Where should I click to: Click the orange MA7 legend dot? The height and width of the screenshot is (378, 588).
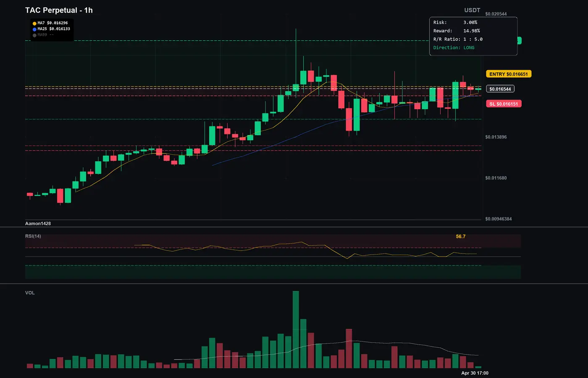pyautogui.click(x=34, y=24)
